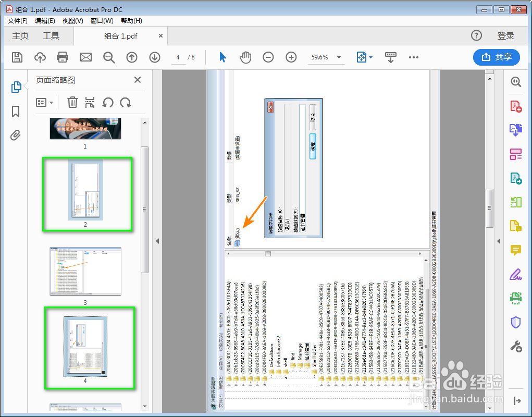
Task: Select the page 2 thumbnail
Action: 85,190
